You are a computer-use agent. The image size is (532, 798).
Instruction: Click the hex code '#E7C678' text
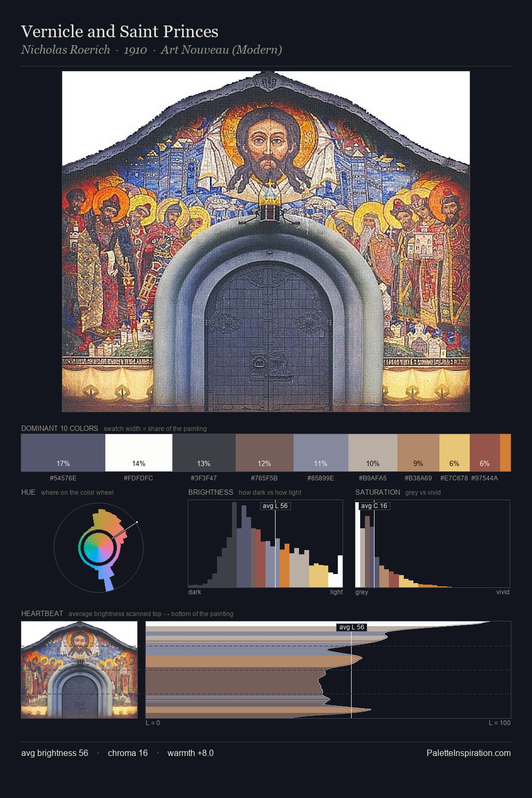454,478
